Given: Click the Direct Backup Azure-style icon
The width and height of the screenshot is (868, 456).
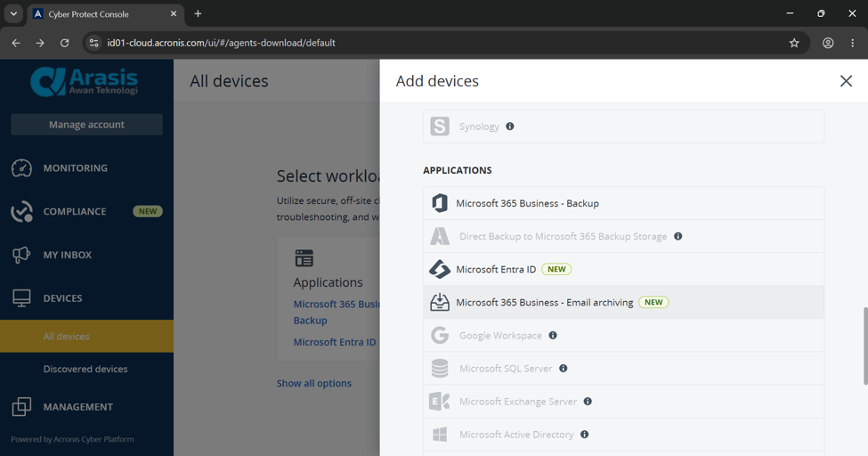Looking at the screenshot, I should pos(440,236).
